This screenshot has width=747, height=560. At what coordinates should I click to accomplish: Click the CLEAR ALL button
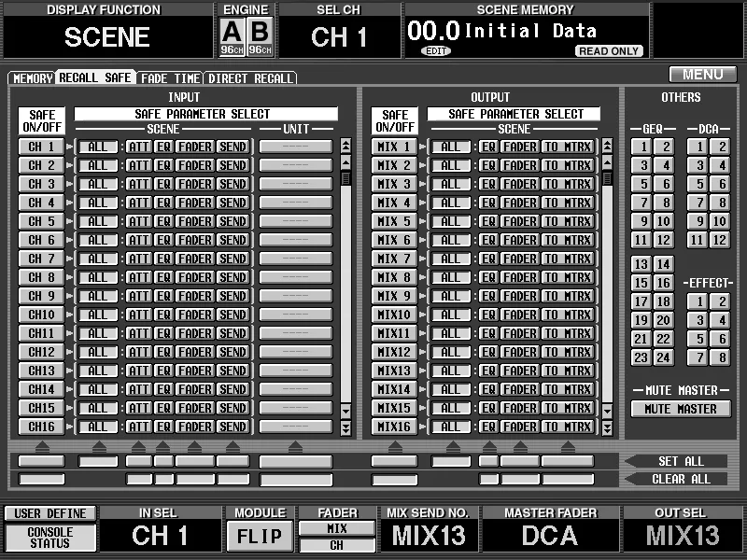(676, 479)
